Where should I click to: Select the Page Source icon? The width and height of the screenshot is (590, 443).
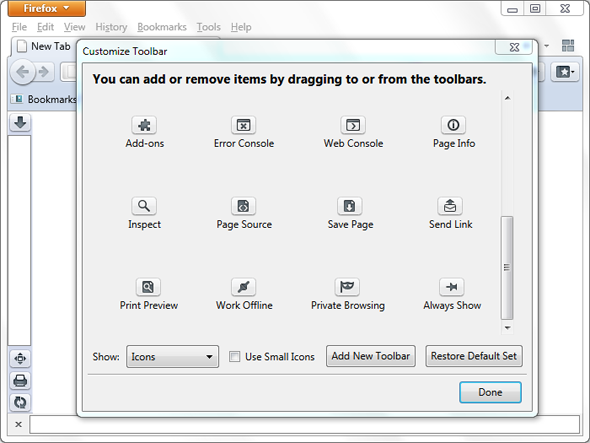point(243,206)
